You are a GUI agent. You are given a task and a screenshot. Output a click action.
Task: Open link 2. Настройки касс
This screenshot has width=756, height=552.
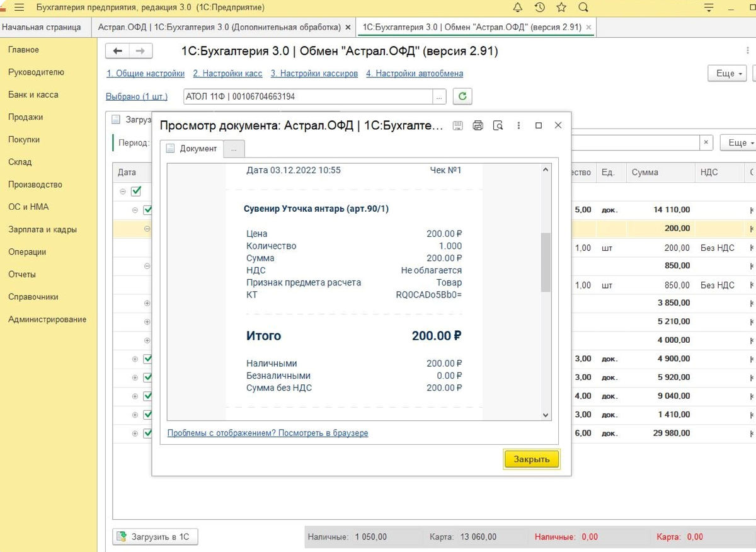[227, 74]
